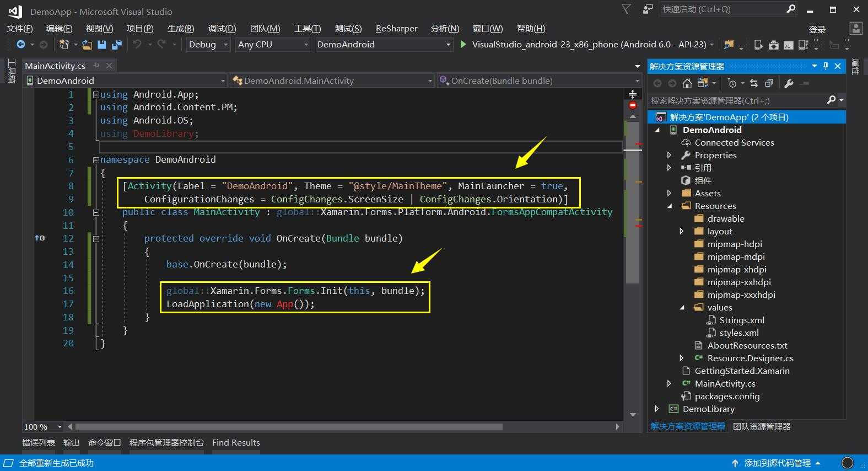This screenshot has height=471, width=868.
Task: Click the red error indicator on scrollbar
Action: 633,105
